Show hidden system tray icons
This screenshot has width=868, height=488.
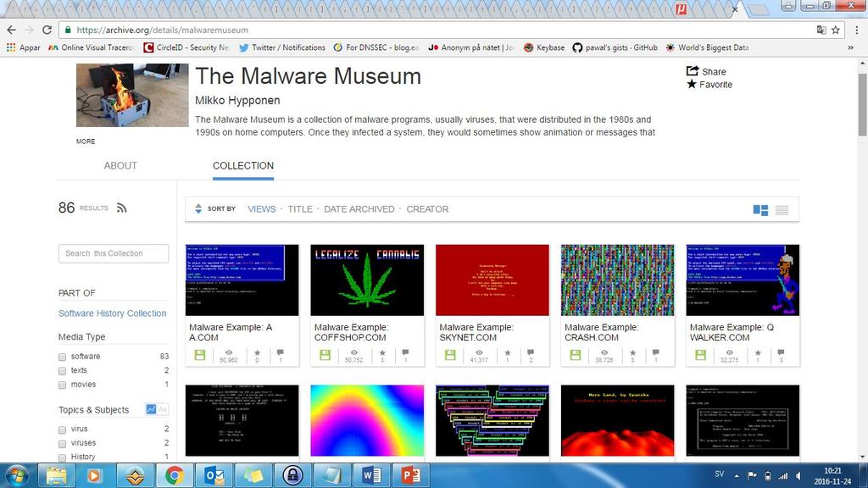tap(737, 475)
